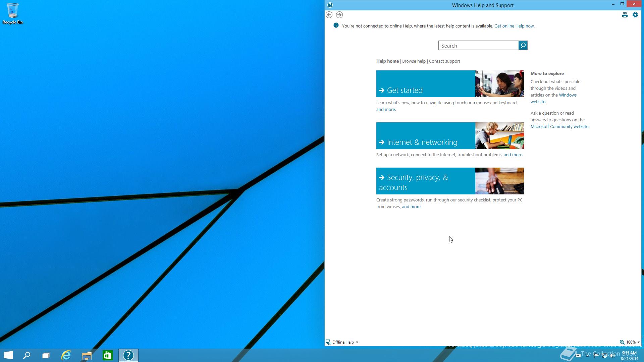Click the Get started tile photo
This screenshot has height=362, width=644.
499,84
